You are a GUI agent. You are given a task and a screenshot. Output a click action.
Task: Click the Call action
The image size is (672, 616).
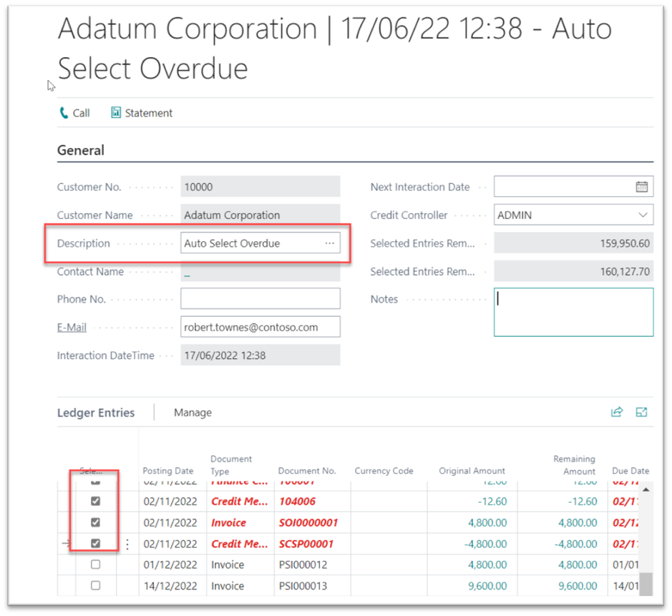74,112
